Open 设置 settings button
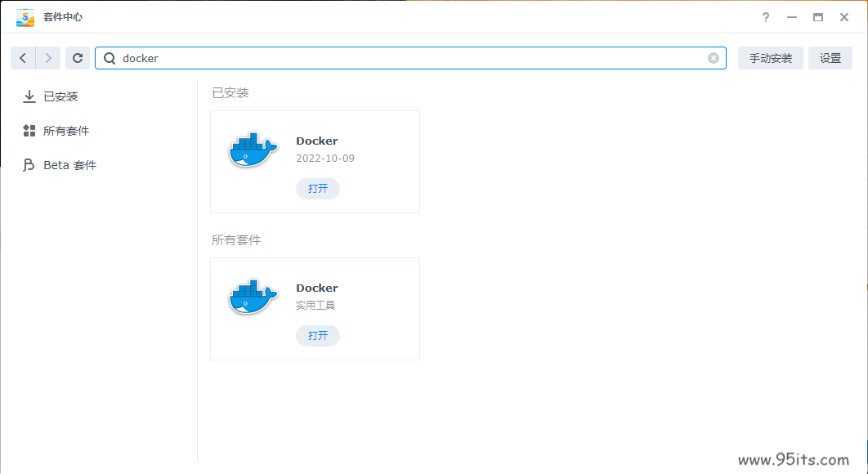 pyautogui.click(x=830, y=58)
